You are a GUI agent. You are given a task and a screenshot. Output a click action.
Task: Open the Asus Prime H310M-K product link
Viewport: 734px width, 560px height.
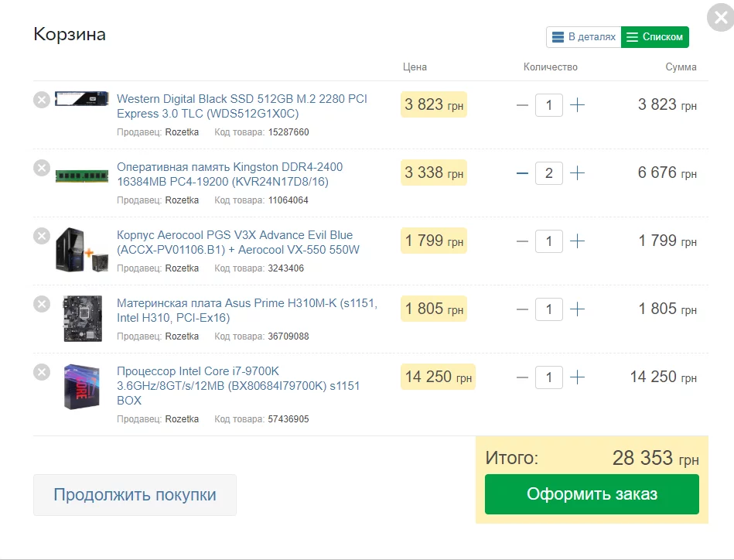(x=247, y=310)
